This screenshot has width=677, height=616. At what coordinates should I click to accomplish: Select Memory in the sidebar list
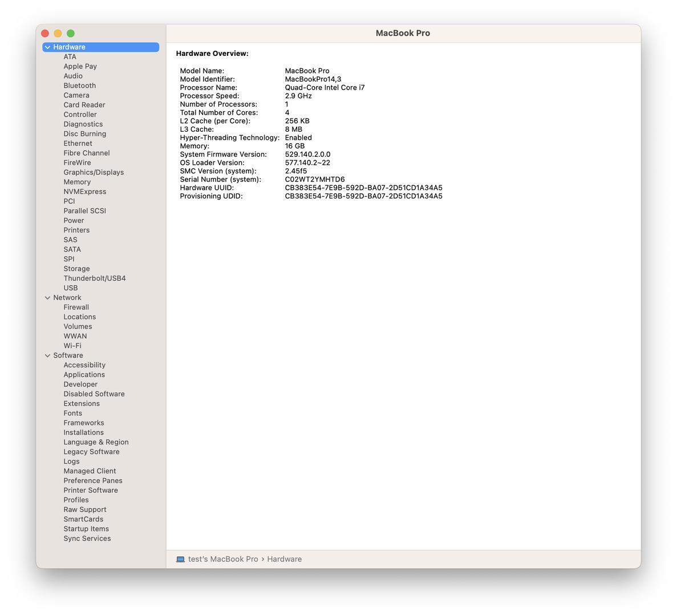(77, 182)
